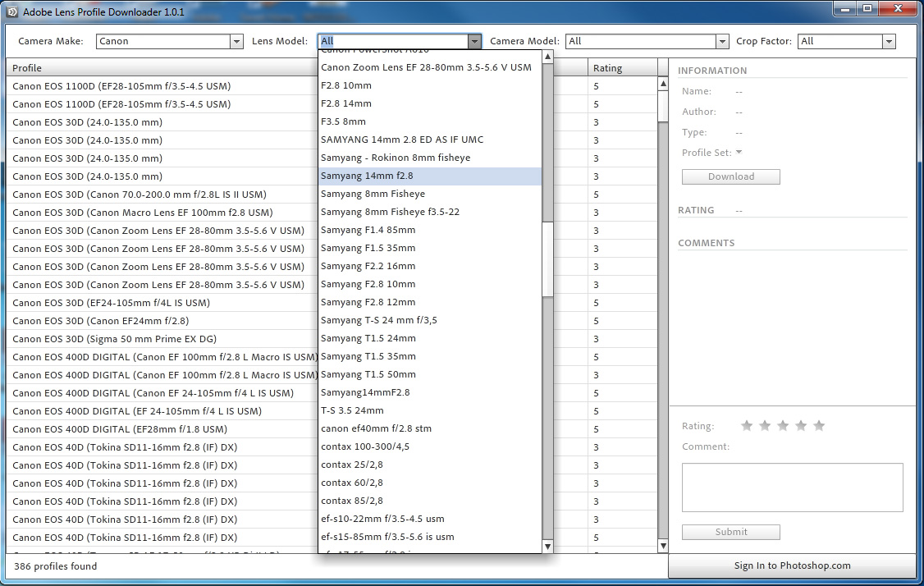Click the dropdown list scroll-down arrow
Screen dimensions: 924x586
tap(547, 547)
